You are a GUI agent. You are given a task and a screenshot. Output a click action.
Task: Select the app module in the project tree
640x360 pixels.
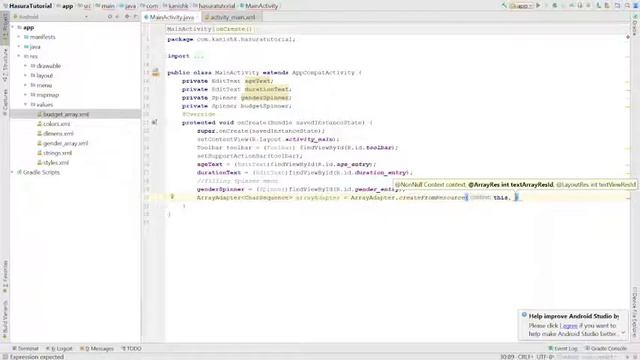pyautogui.click(x=29, y=27)
